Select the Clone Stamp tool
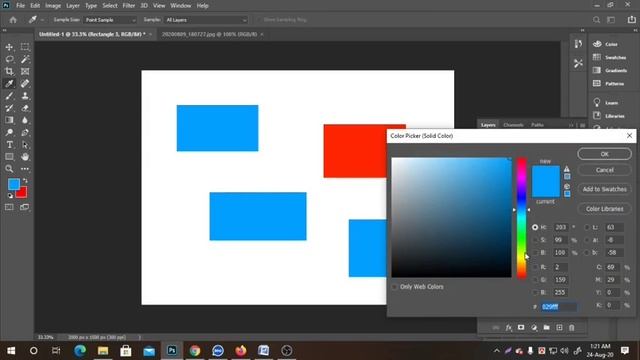Viewport: 640px width, 360px height. 25,96
